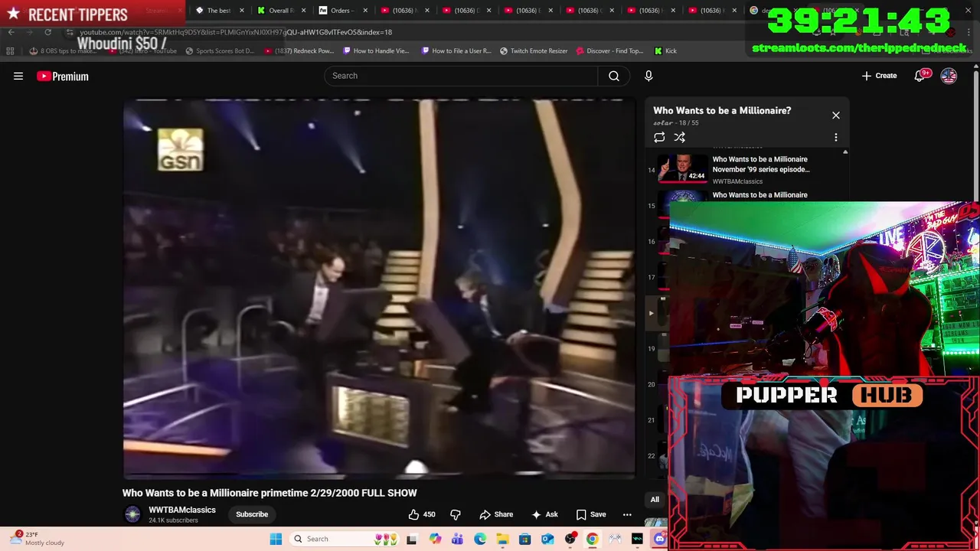980x551 pixels.
Task: Save video to a playlist
Action: point(591,514)
